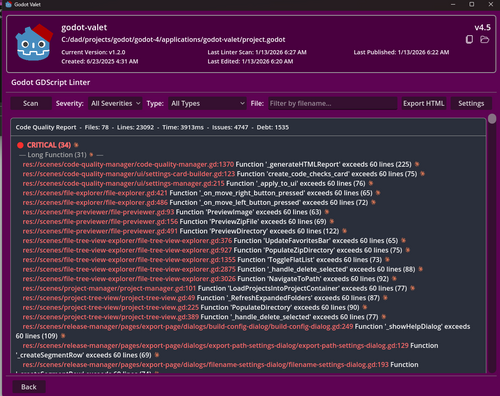500x396 pixels.
Task: Open the Severity dropdown showing All Severities
Action: coord(115,103)
